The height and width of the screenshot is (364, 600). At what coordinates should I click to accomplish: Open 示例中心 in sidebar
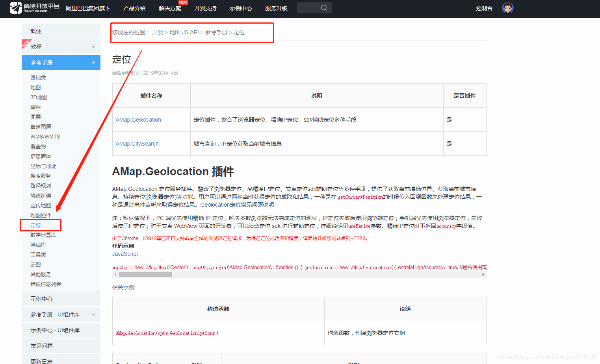[61, 299]
